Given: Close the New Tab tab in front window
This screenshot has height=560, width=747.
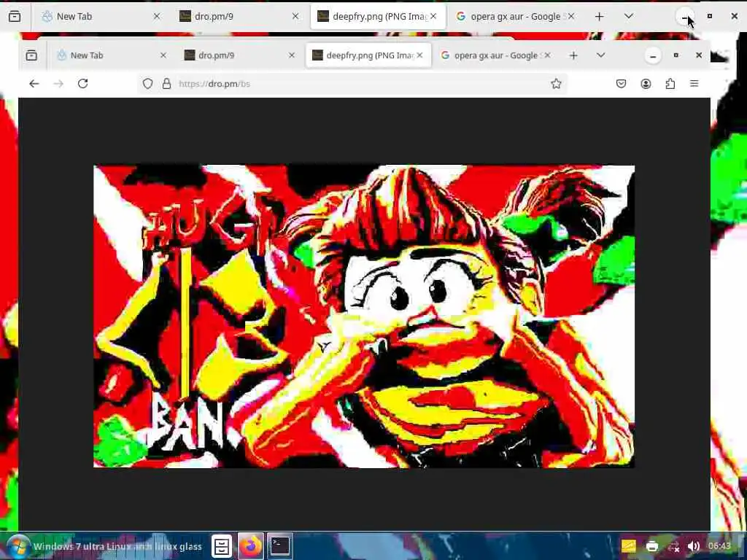Looking at the screenshot, I should [x=163, y=55].
